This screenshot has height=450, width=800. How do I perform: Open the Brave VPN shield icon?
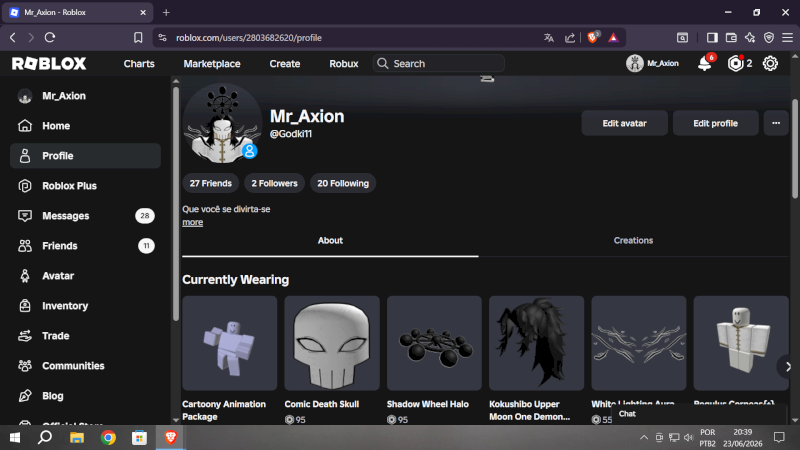click(x=769, y=38)
